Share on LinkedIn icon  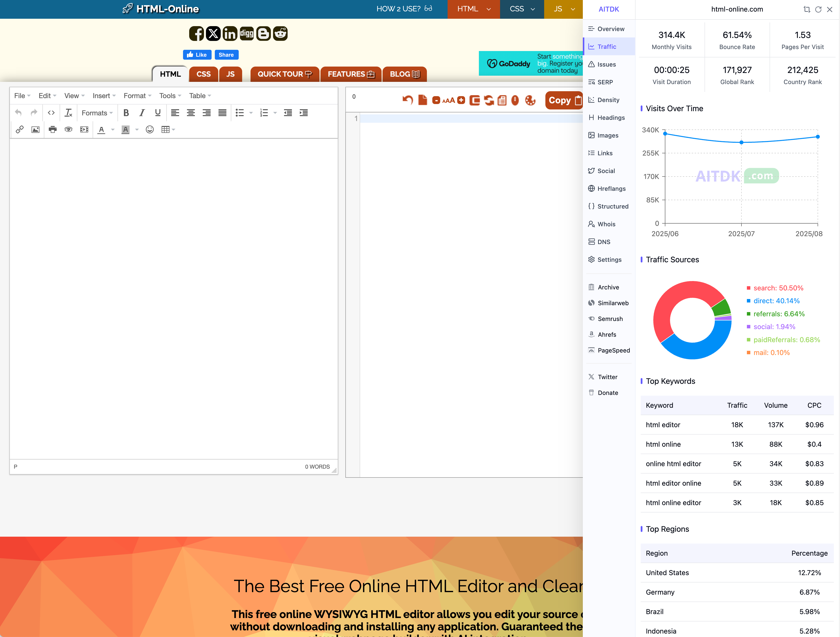pos(230,34)
